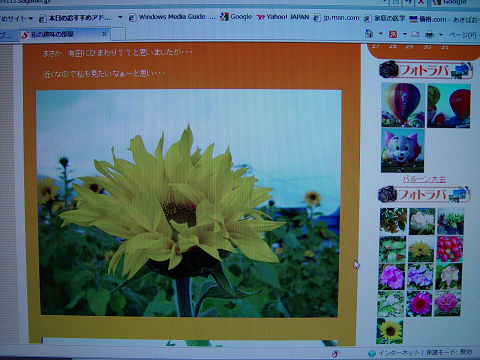This screenshot has width=480, height=360.
Task: Click the text まさか、有田にひまわり？？と思いましたが
Action: 117,52
